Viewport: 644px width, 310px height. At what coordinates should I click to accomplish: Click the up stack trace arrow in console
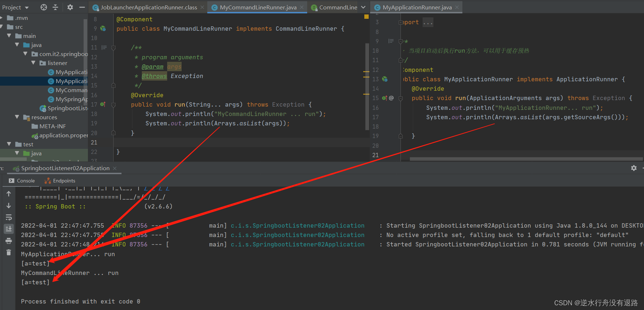[x=9, y=194]
